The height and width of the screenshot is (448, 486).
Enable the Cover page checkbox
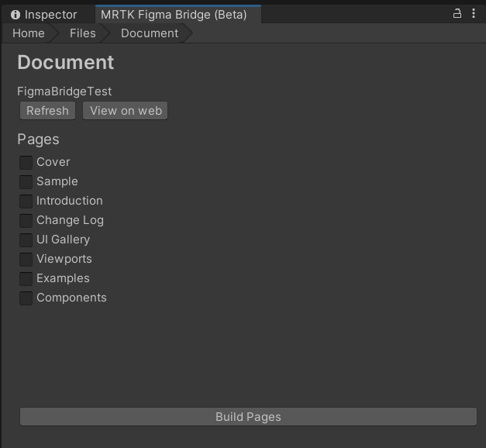26,163
